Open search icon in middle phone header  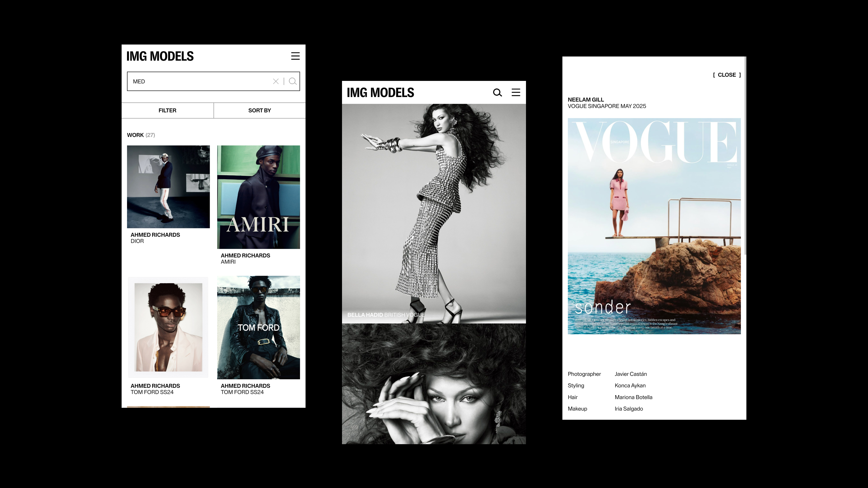coord(497,92)
